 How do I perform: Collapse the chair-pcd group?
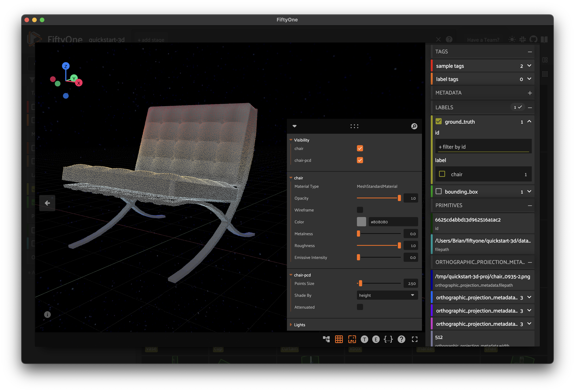[x=291, y=275]
